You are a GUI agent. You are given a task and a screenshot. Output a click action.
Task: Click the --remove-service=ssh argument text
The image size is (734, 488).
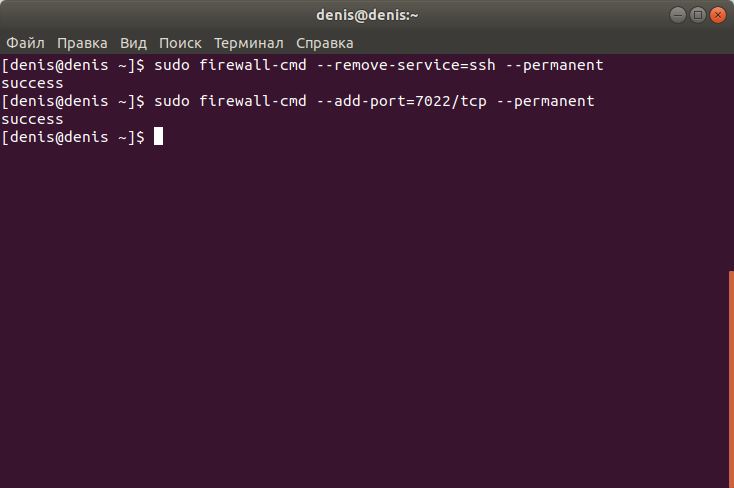click(406, 65)
